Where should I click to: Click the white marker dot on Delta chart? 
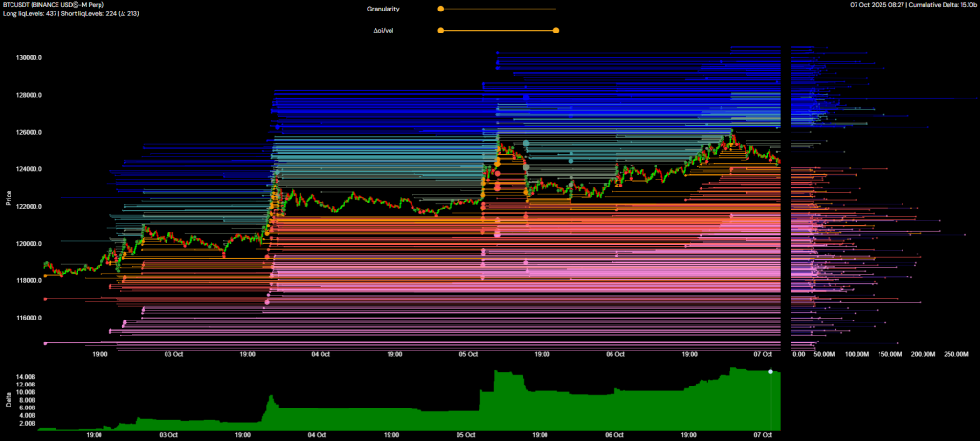[770, 372]
